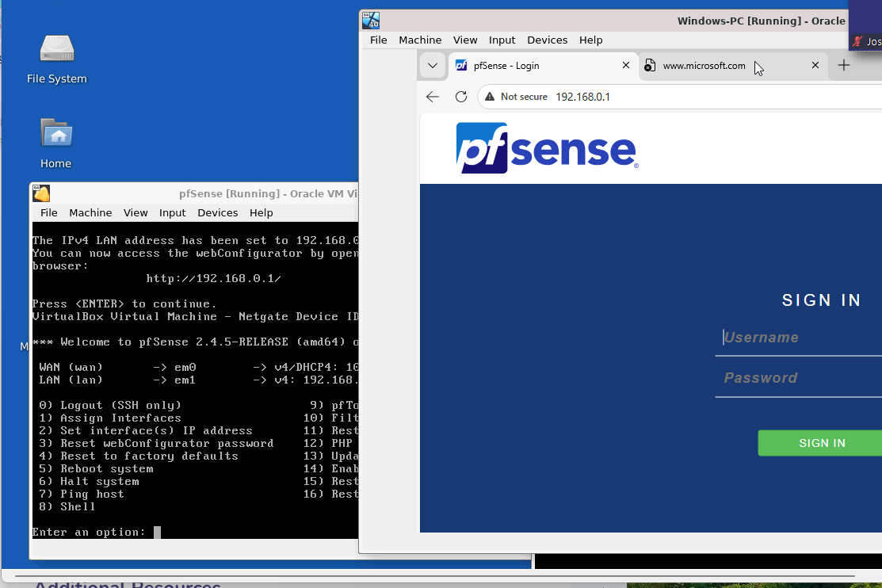The image size is (882, 588).
Task: Open Devices menu in Windows-PC VM window
Action: (x=547, y=40)
